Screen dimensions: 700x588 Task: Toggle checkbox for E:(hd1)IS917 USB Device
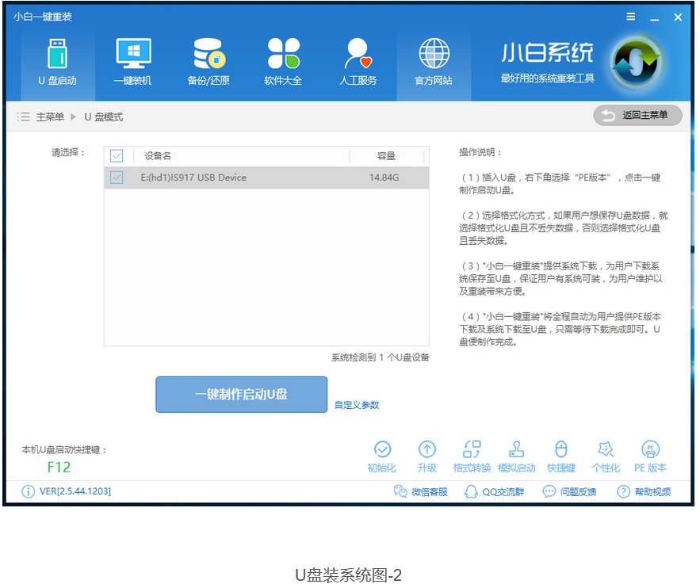117,178
